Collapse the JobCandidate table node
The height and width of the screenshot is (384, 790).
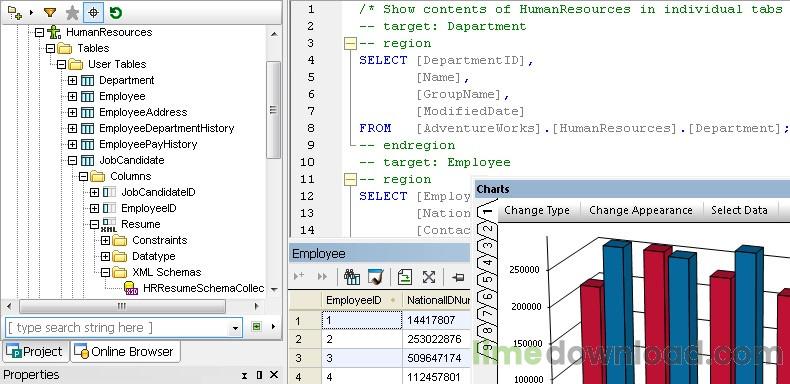tap(73, 160)
